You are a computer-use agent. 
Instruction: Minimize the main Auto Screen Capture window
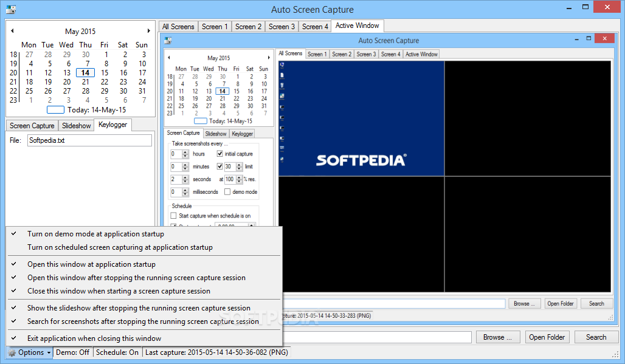[x=568, y=7]
